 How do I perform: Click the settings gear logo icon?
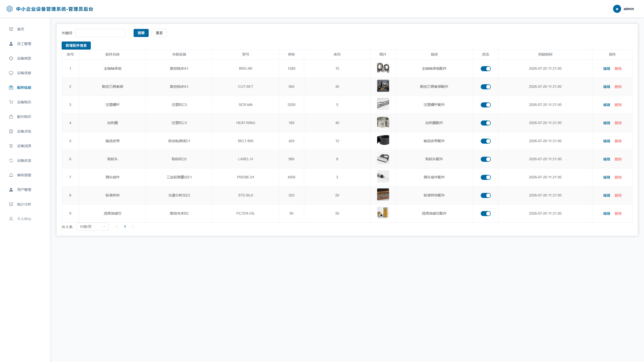coord(10,9)
